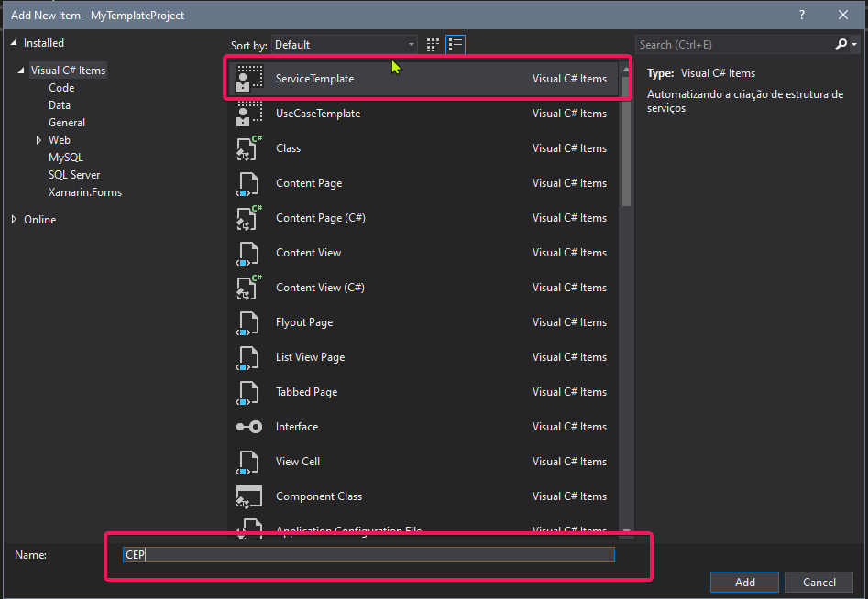The image size is (868, 599).
Task: Switch to small icons grid view
Action: click(433, 45)
